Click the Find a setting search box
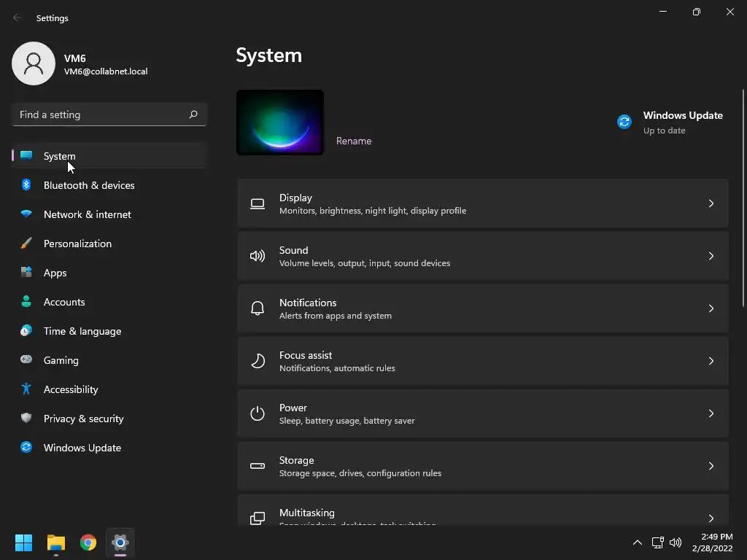The image size is (747, 560). (x=109, y=114)
